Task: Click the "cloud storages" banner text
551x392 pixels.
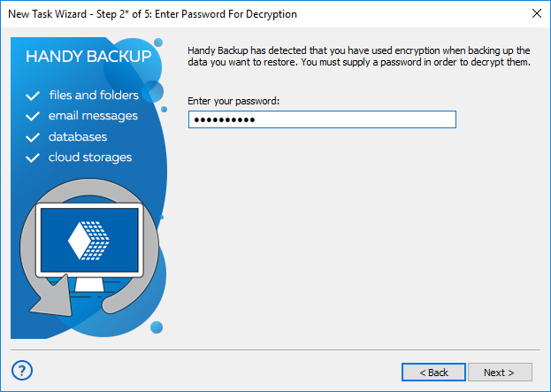Action: click(x=89, y=158)
